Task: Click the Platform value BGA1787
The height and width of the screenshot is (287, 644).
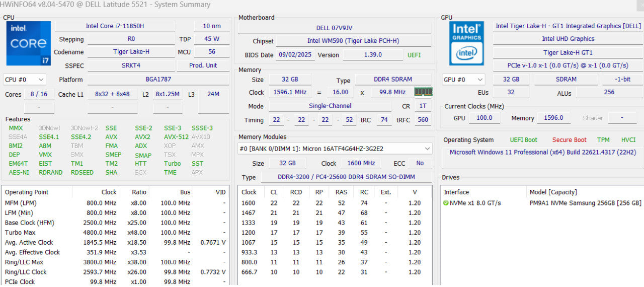Action: [x=158, y=80]
